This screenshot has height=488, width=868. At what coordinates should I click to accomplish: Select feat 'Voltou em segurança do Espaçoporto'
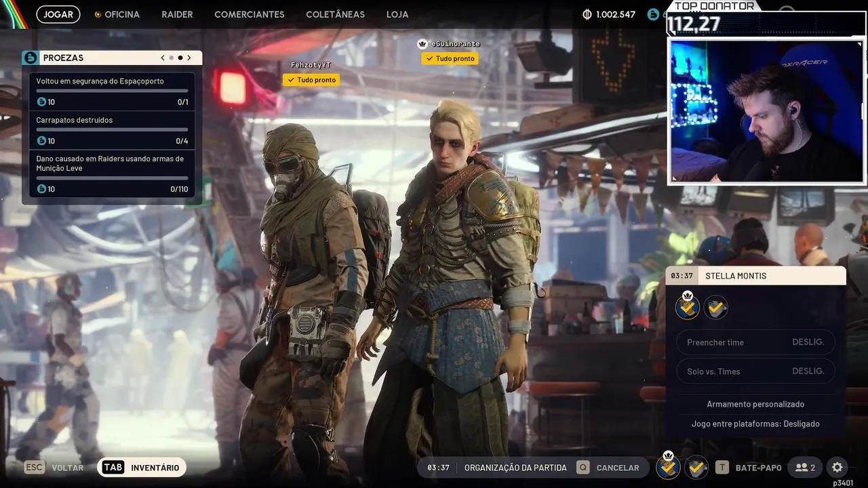(112, 91)
